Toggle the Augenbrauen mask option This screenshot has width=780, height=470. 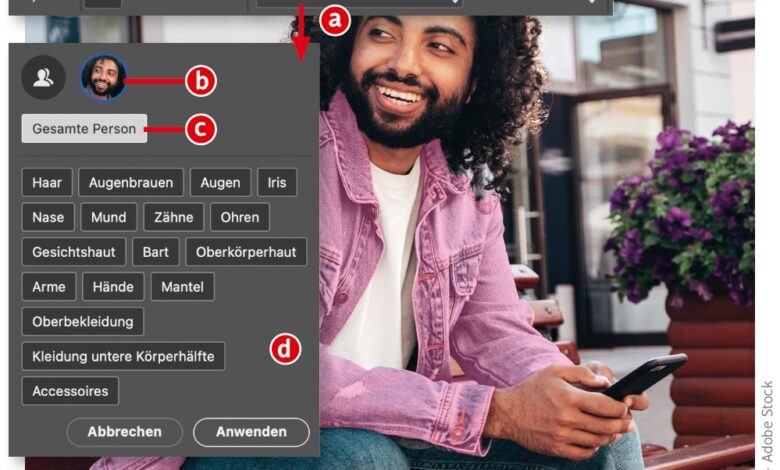coord(131,183)
